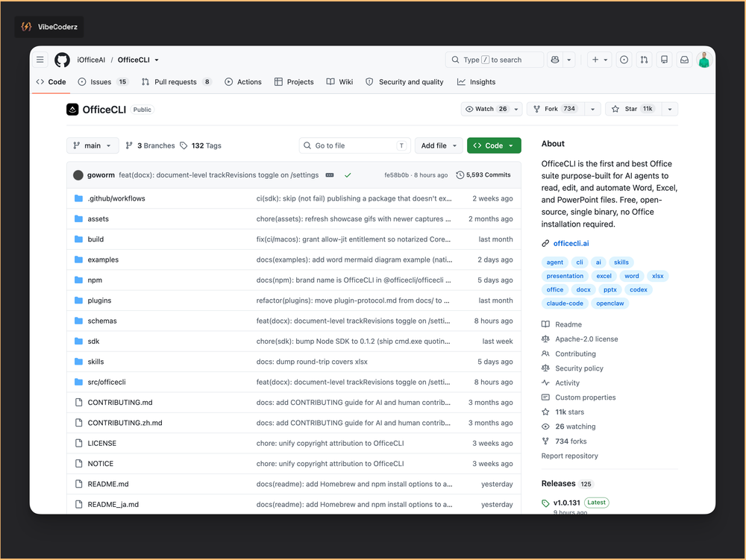This screenshot has height=560, width=746.
Task: Click the latest release tag icon
Action: (x=546, y=503)
